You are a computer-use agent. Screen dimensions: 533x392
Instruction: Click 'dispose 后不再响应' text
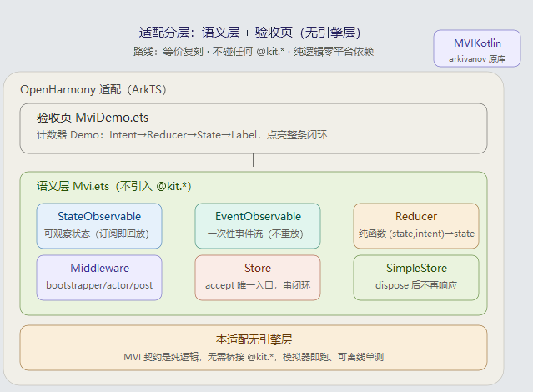416,285
